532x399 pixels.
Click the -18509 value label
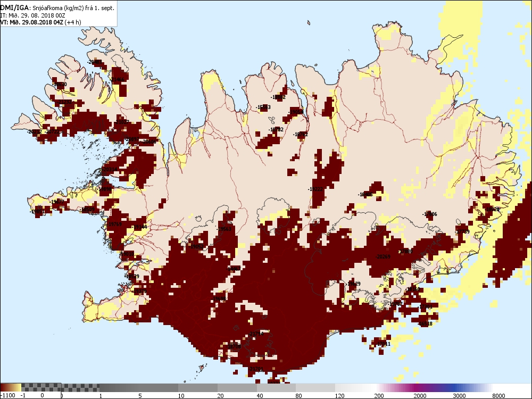[x=87, y=210]
